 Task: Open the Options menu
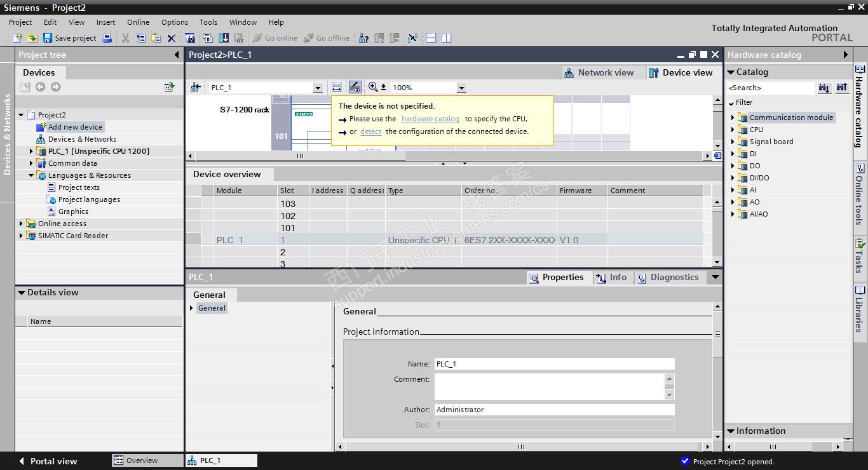click(x=175, y=22)
